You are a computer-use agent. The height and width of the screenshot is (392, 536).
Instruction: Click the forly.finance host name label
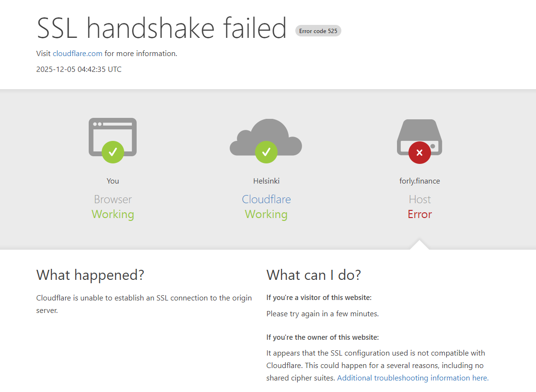click(x=419, y=181)
